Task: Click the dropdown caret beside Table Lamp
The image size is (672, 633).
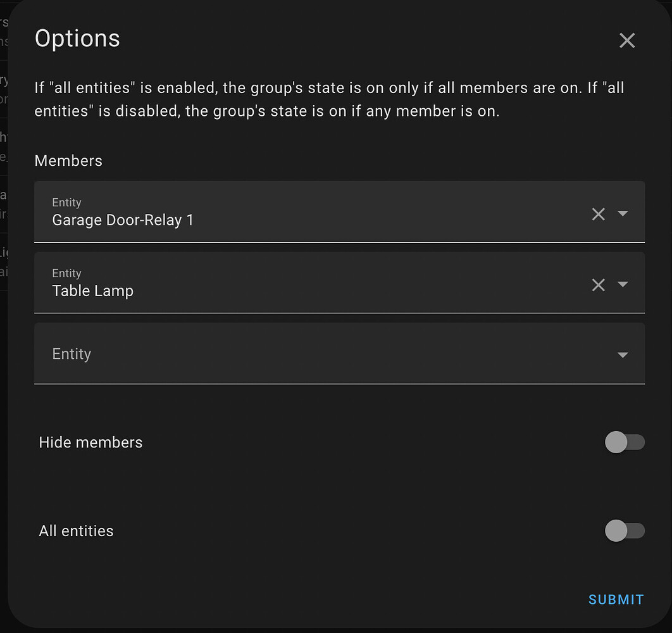Action: [x=623, y=285]
